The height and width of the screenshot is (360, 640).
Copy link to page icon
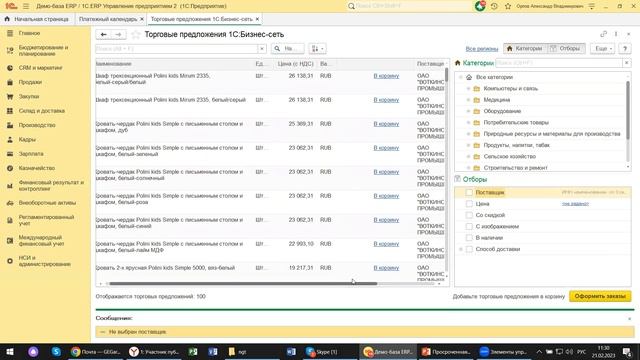click(x=603, y=34)
